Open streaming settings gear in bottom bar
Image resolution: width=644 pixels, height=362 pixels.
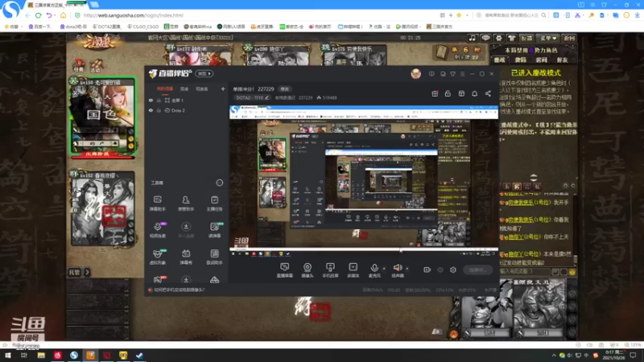[453, 269]
